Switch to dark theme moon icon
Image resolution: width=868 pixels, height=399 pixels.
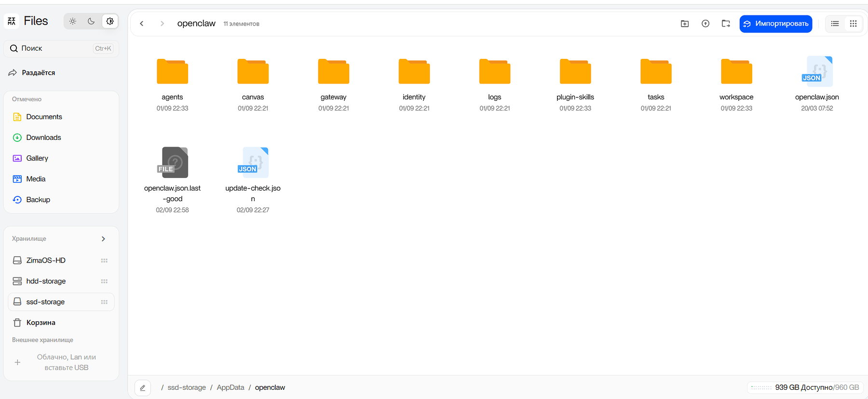(91, 21)
